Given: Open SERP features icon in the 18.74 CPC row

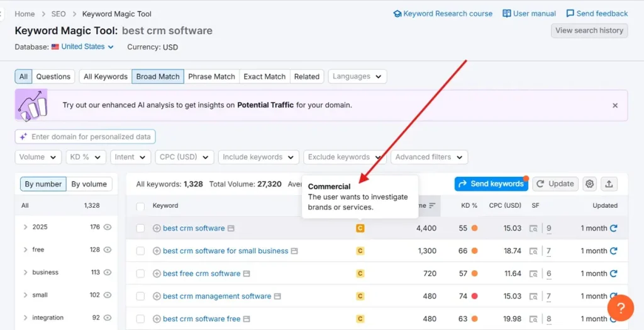Looking at the screenshot, I should tap(533, 251).
